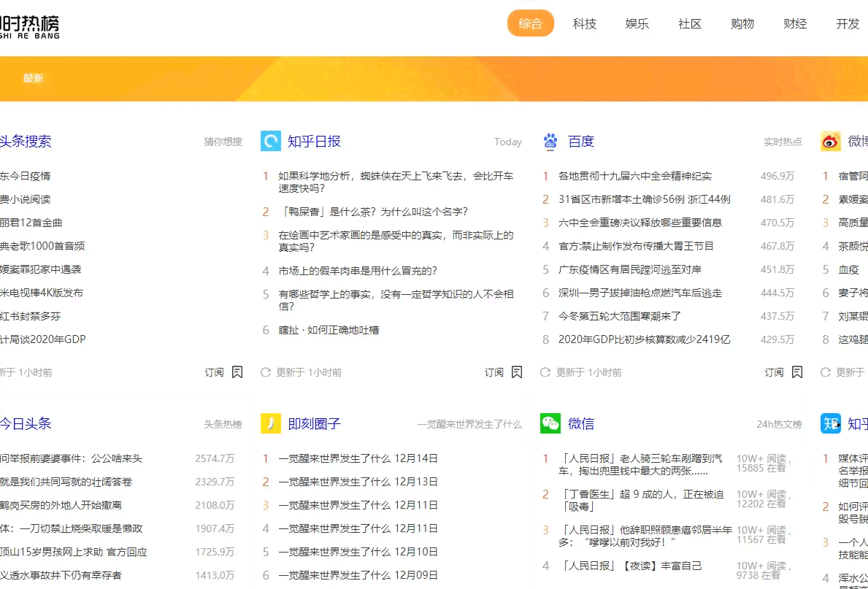This screenshot has width=868, height=589.
Task: Open 六中全会重磅决议释放哪些重要信息
Action: pyautogui.click(x=640, y=223)
